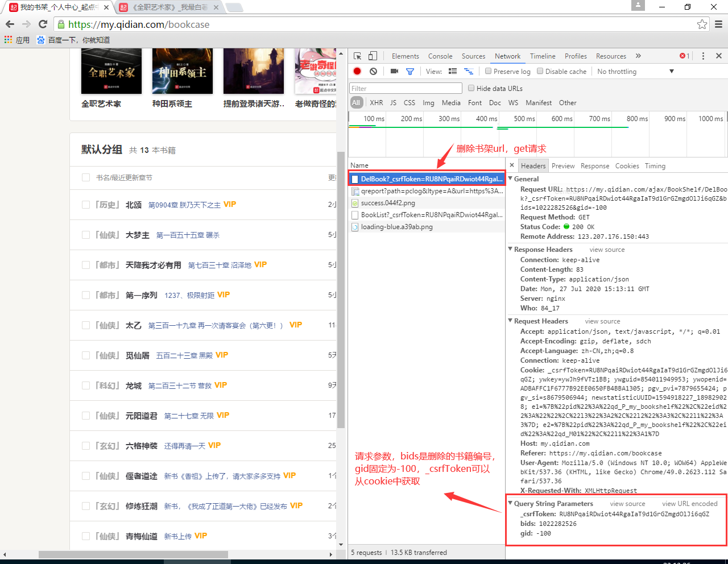Collapse the Query String Parameters section
The image size is (728, 564).
click(510, 504)
